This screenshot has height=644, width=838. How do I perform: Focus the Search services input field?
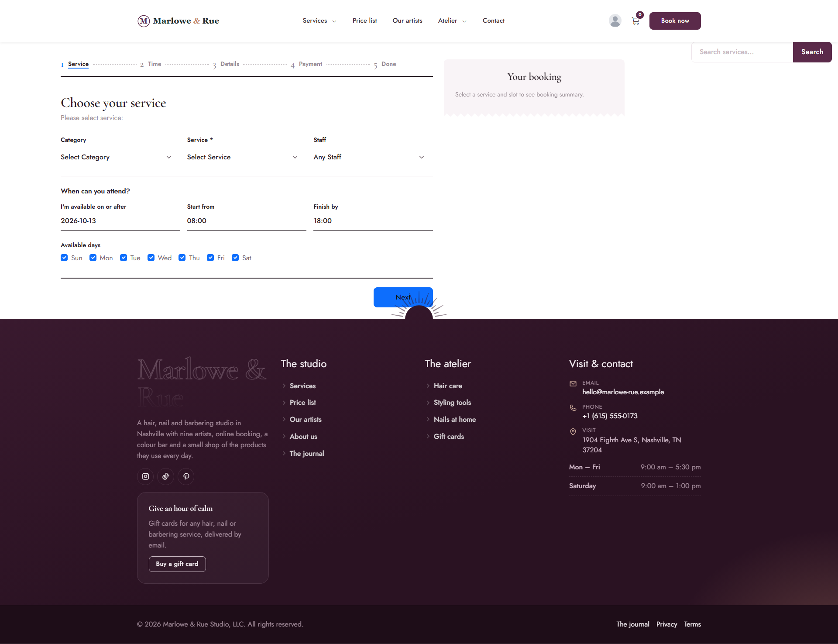pyautogui.click(x=742, y=52)
